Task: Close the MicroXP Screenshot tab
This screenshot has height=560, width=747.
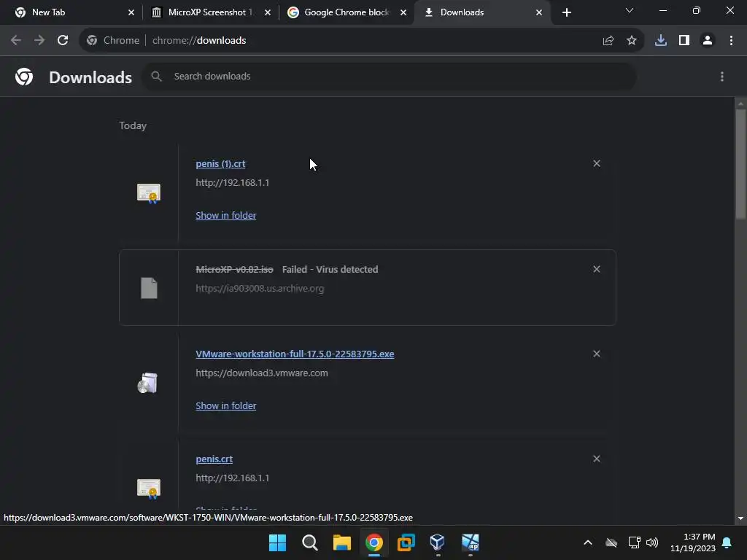Action: pos(267,12)
